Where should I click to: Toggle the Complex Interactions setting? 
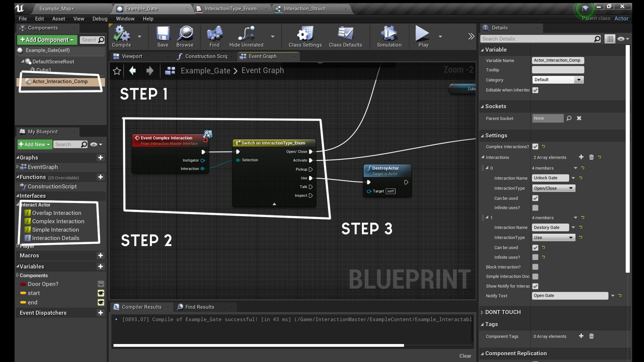[x=535, y=146]
